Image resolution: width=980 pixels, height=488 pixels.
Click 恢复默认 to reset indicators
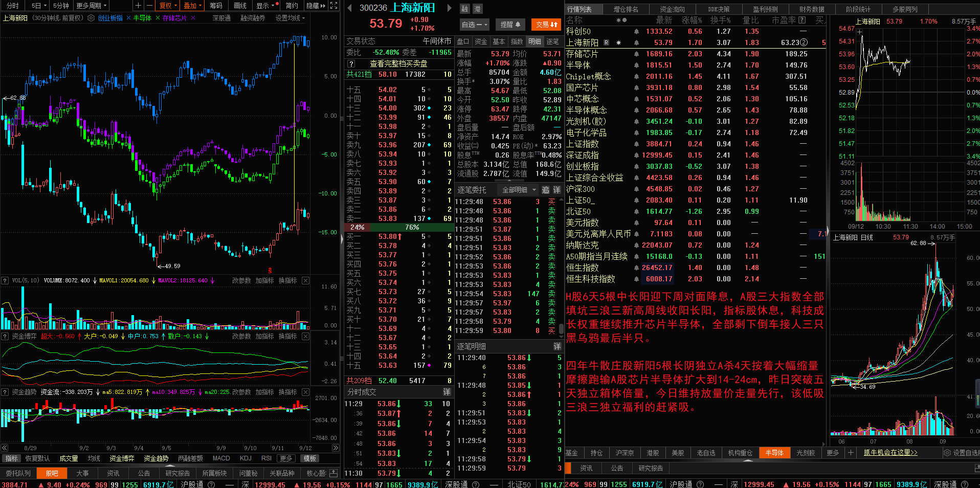37,458
